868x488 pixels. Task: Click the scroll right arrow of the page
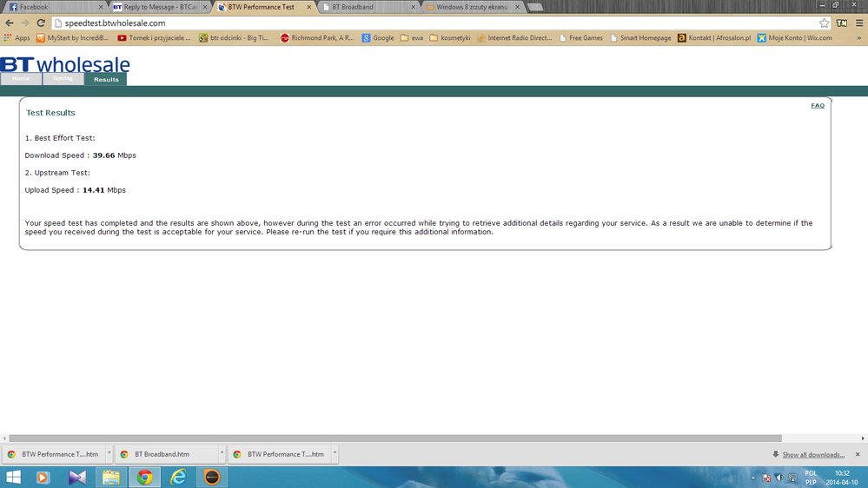(863, 439)
